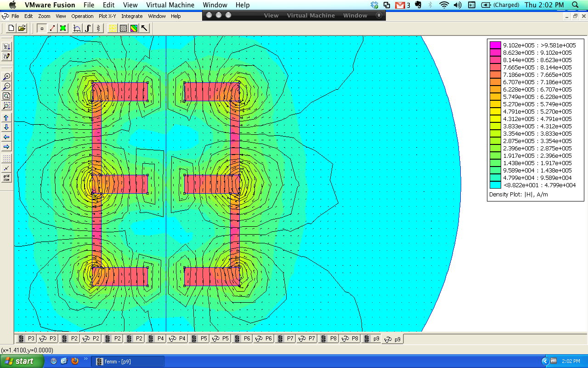
Task: Create a new FEMM document
Action: coord(11,28)
